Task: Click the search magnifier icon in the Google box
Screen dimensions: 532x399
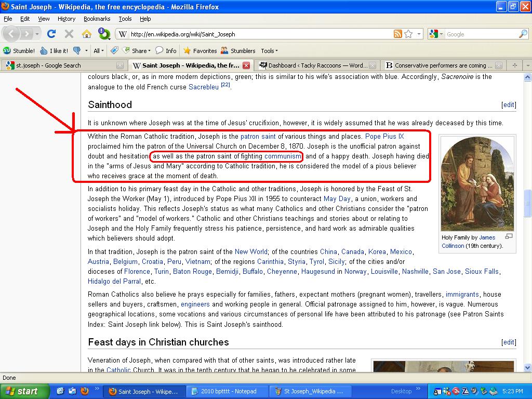Action: (523, 34)
